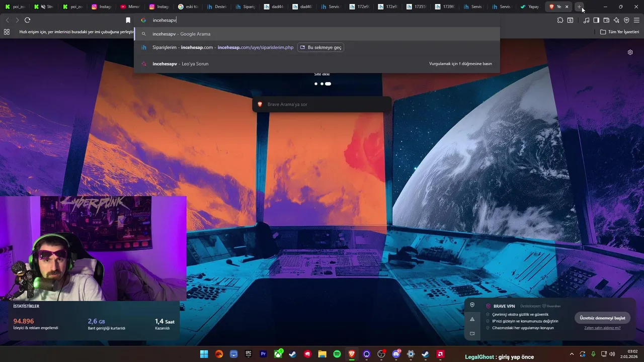Expand the system tray hidden icons chevron
This screenshot has height=362, width=644.
click(572, 354)
